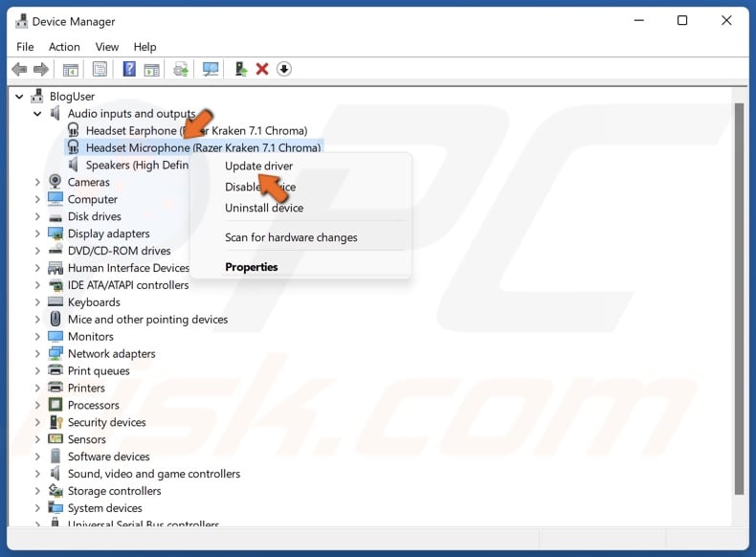Expand the DVD/CD-ROM drives chevron
756x557 pixels.
[37, 251]
